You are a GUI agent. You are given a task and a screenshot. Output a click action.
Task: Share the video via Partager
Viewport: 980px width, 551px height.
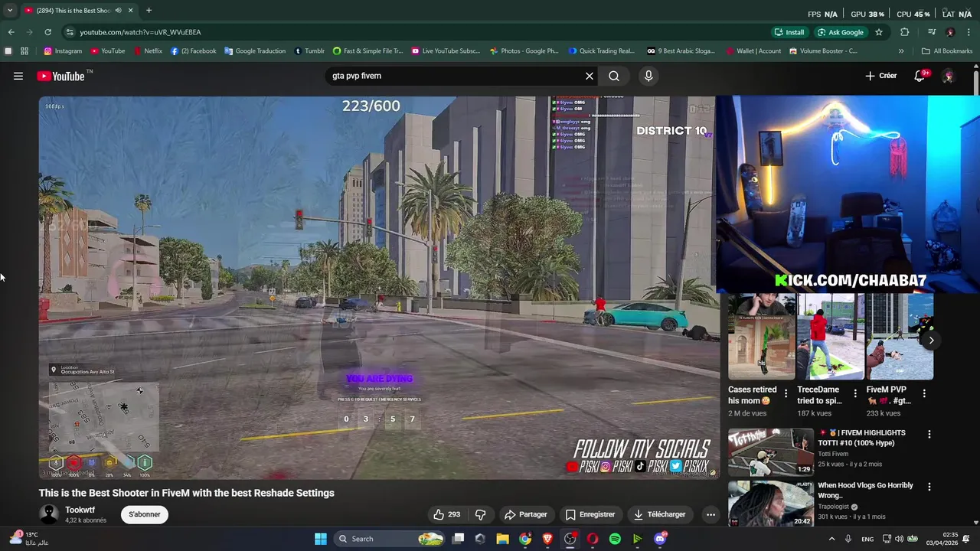click(x=526, y=514)
